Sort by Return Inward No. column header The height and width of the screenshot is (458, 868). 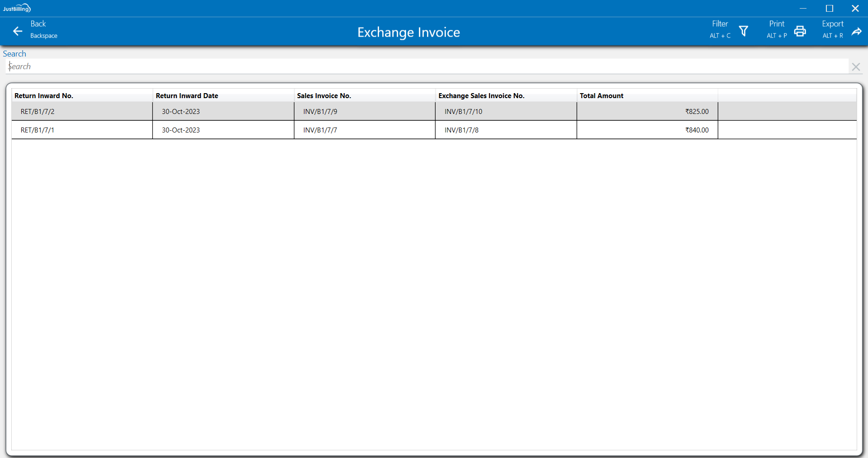[44, 96]
